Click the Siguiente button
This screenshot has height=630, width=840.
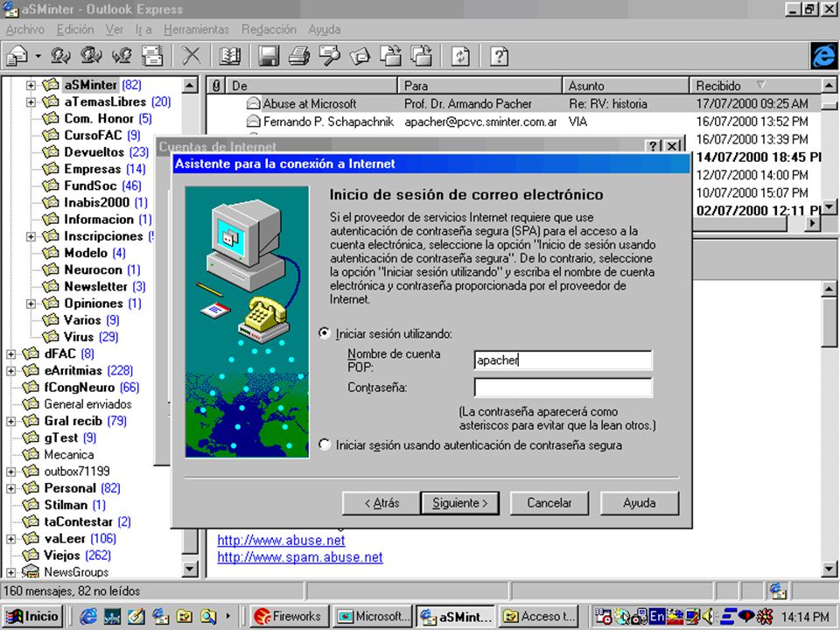point(460,503)
